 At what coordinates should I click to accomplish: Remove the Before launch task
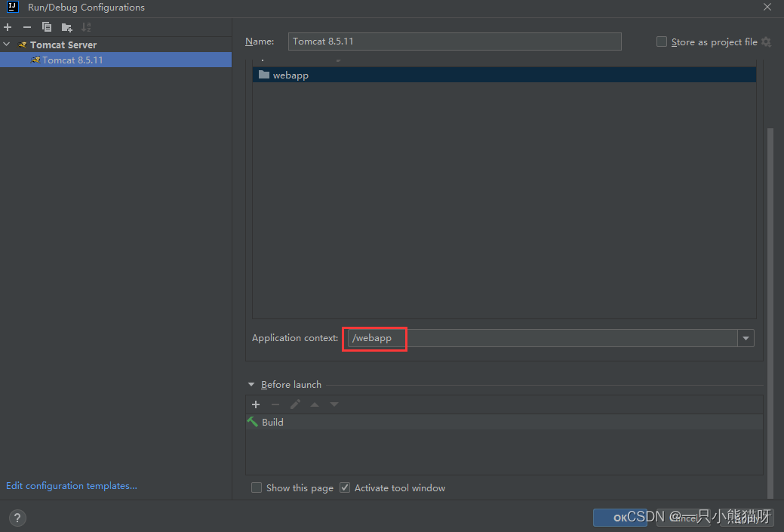click(275, 404)
